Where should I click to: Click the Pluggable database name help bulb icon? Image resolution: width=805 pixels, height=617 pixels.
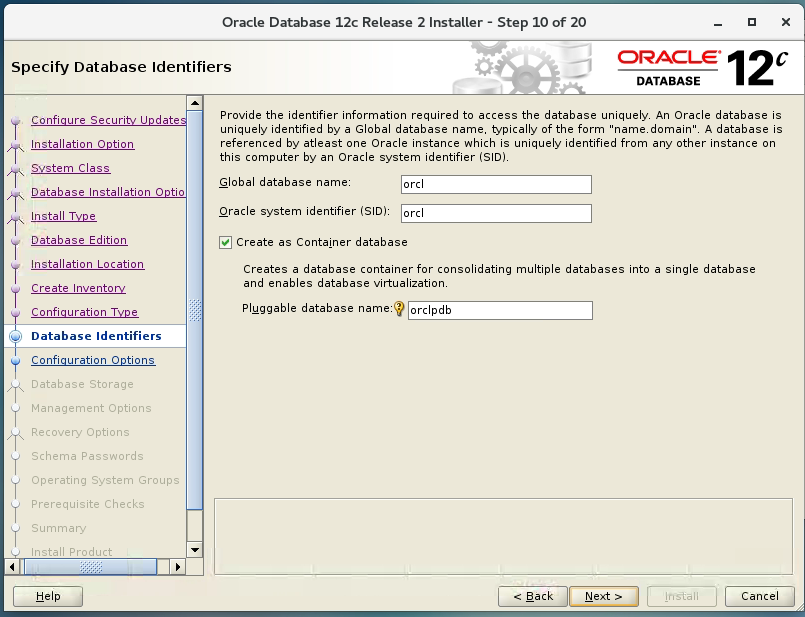coord(399,309)
